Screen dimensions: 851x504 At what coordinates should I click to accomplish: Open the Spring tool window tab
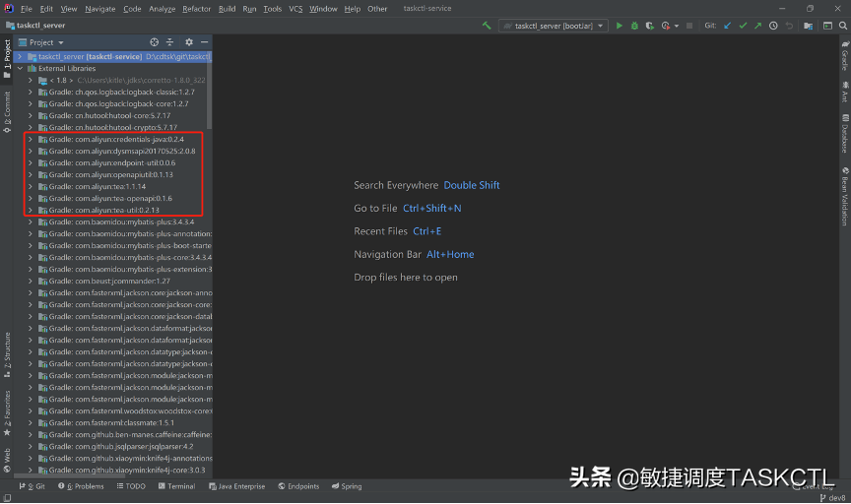click(x=347, y=486)
